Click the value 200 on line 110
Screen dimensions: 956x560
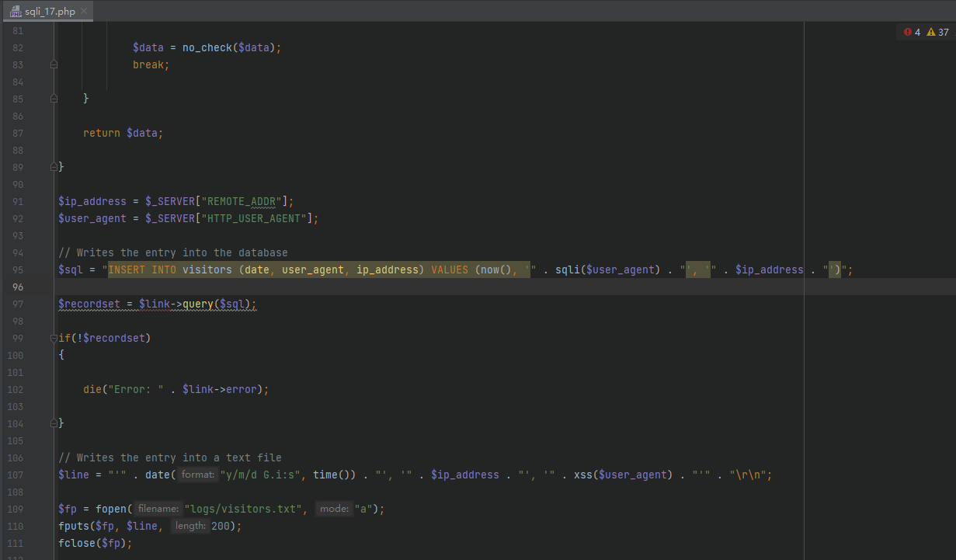(221, 527)
